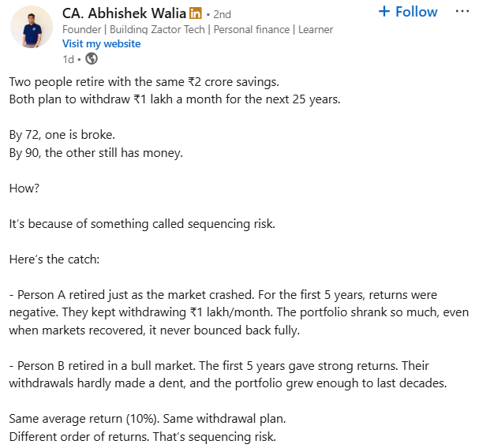Open the Visit my website link

(102, 43)
